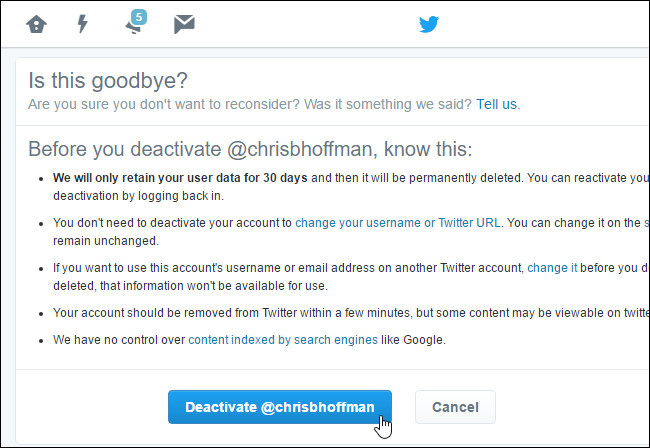This screenshot has height=448, width=650.
Task: Click the "Before you deactivate @chrisbhoffman" heading
Action: pos(250,149)
